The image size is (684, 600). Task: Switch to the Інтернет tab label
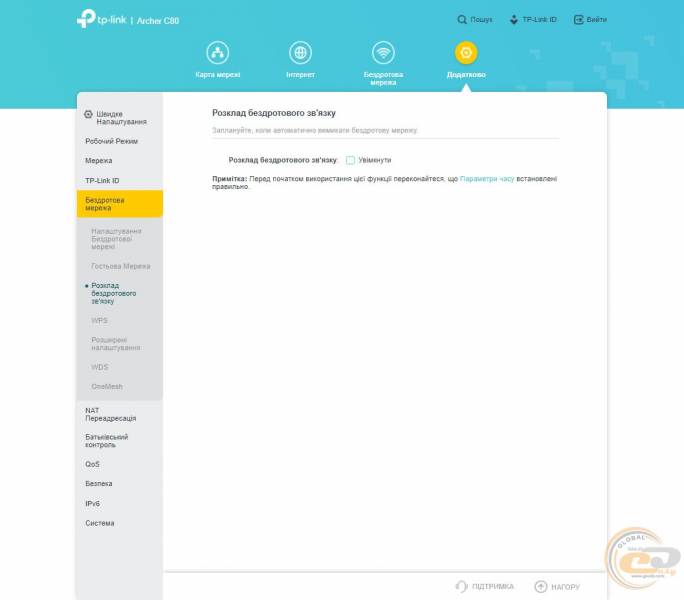click(x=300, y=75)
